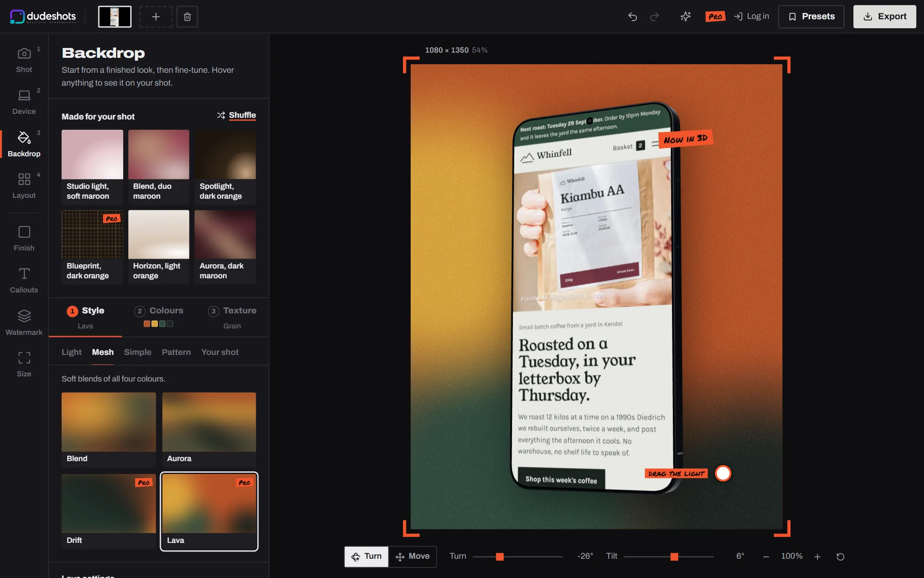
Task: Click the colour swatches under Colours
Action: click(158, 324)
